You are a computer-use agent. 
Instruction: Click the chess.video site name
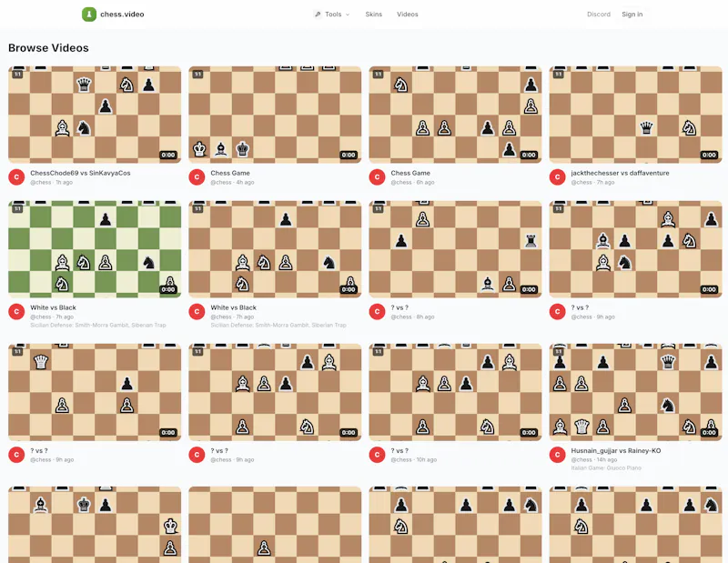point(122,15)
